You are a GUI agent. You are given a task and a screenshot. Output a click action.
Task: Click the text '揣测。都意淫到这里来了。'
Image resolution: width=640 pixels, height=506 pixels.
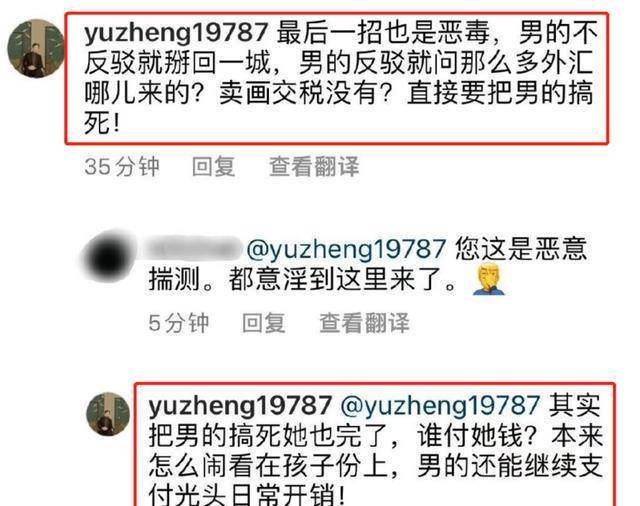click(302, 280)
